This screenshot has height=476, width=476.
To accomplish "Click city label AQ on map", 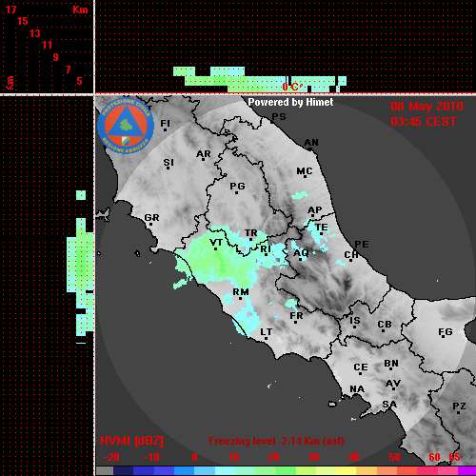I will pyautogui.click(x=301, y=253).
